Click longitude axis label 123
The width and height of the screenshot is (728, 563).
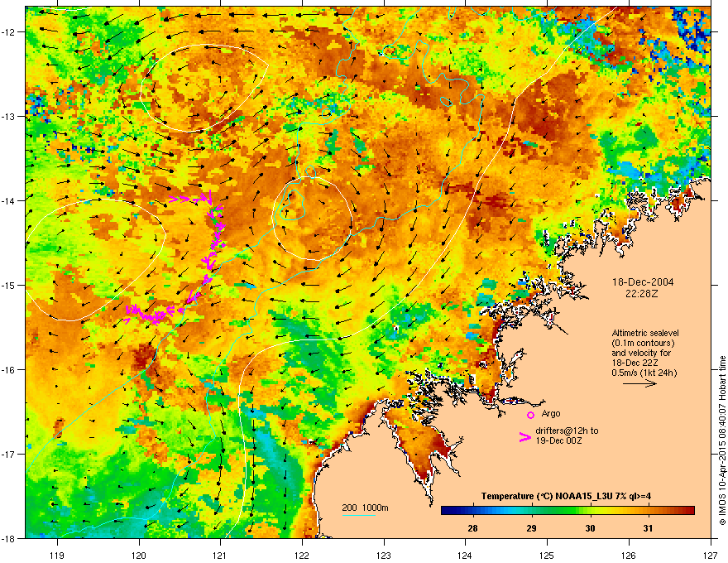[384, 555]
